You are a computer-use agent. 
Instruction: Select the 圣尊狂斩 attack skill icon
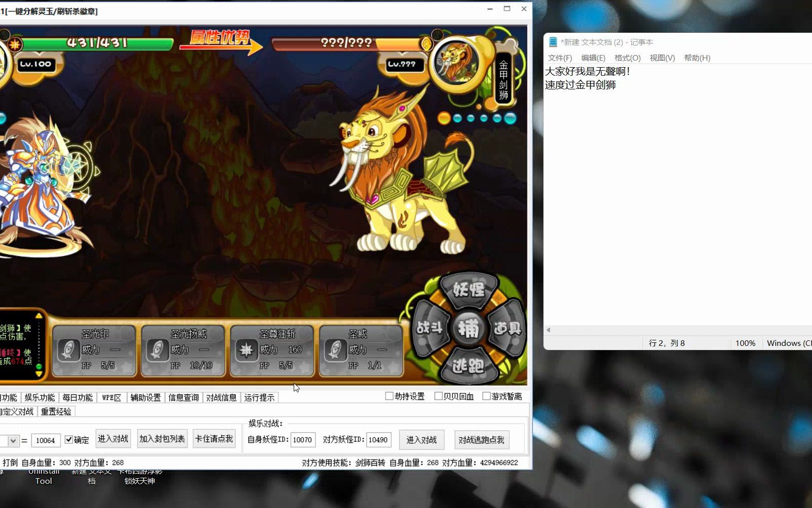tap(246, 350)
